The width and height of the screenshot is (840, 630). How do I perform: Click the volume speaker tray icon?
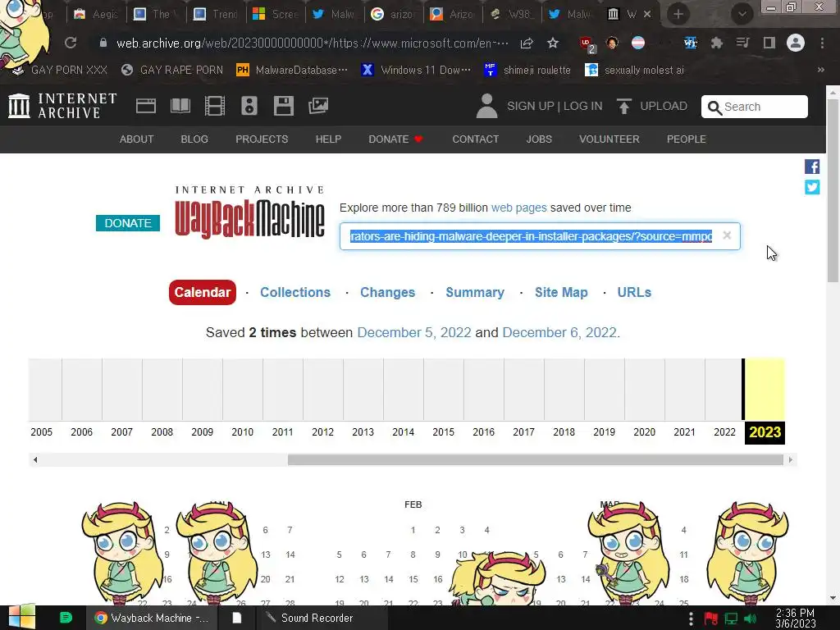pyautogui.click(x=751, y=619)
